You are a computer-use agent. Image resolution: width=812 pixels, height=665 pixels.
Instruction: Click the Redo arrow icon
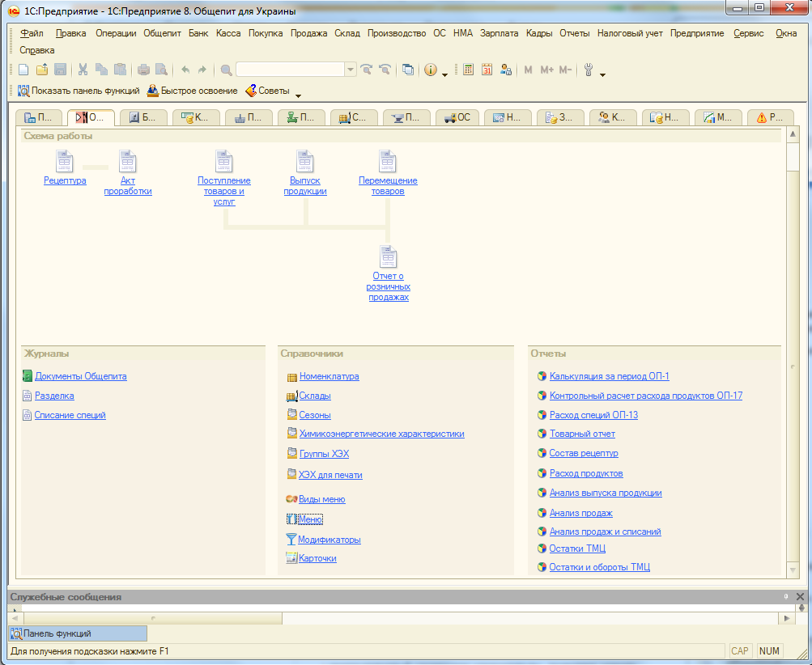(x=202, y=70)
